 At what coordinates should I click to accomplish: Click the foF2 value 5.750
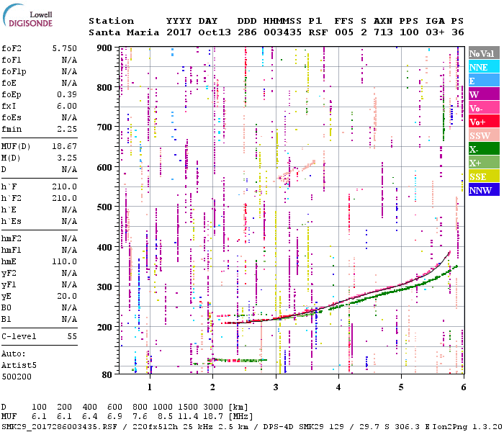point(65,48)
